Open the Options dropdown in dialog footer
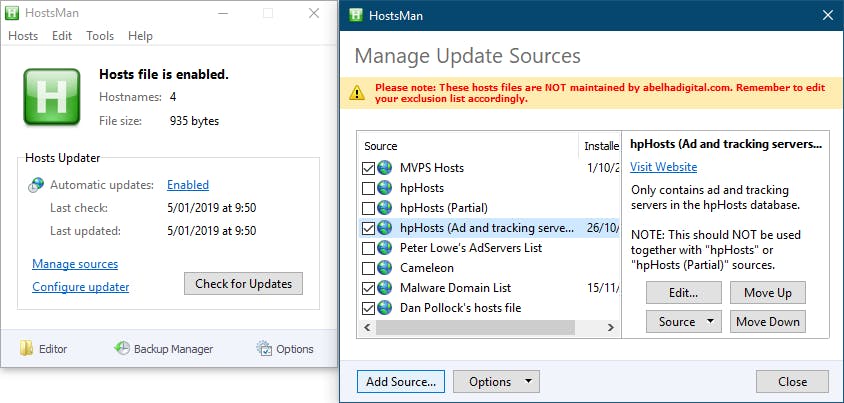This screenshot has height=403, width=844. (496, 381)
